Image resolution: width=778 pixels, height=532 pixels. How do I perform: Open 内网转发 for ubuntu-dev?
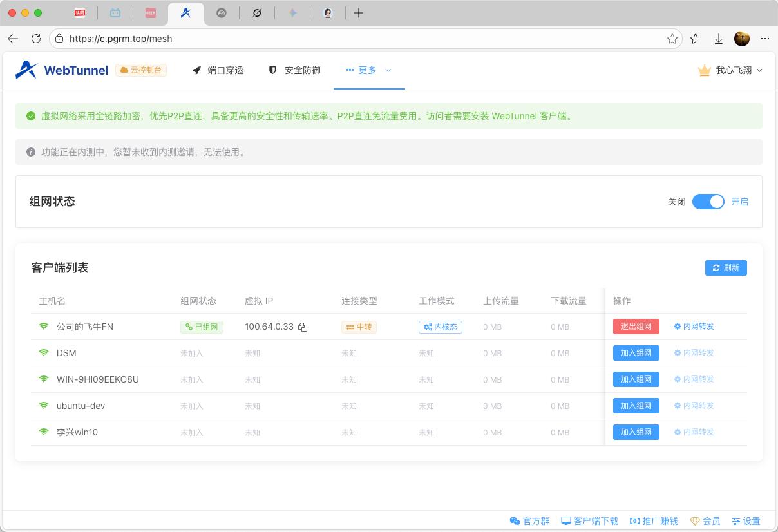694,406
